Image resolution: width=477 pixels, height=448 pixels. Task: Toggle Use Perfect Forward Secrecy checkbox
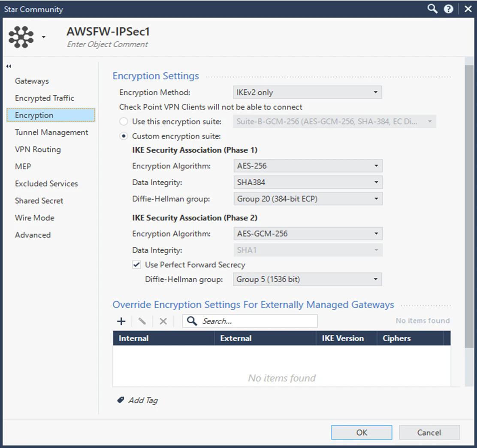coord(136,265)
